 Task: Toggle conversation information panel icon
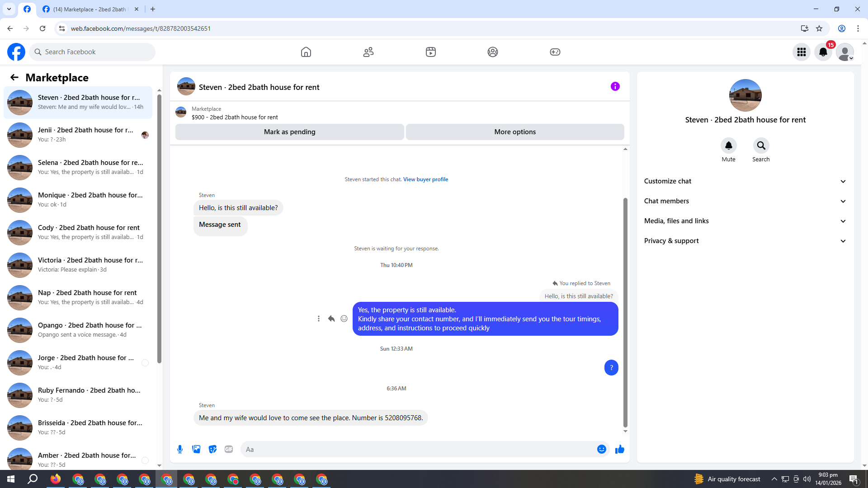pos(615,86)
